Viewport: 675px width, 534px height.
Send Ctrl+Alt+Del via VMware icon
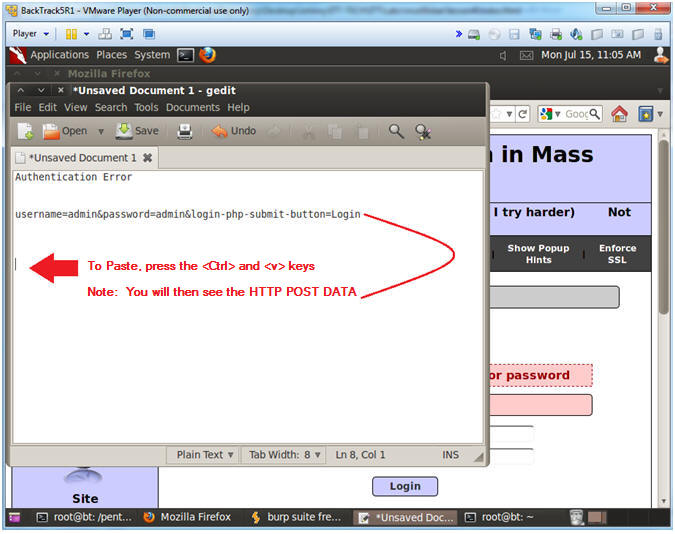coord(105,34)
